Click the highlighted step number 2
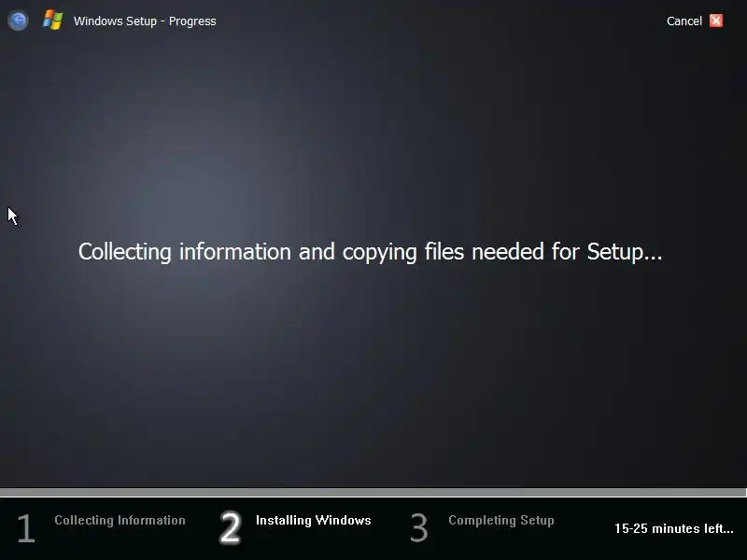Viewport: 747px width, 560px height. pyautogui.click(x=230, y=527)
